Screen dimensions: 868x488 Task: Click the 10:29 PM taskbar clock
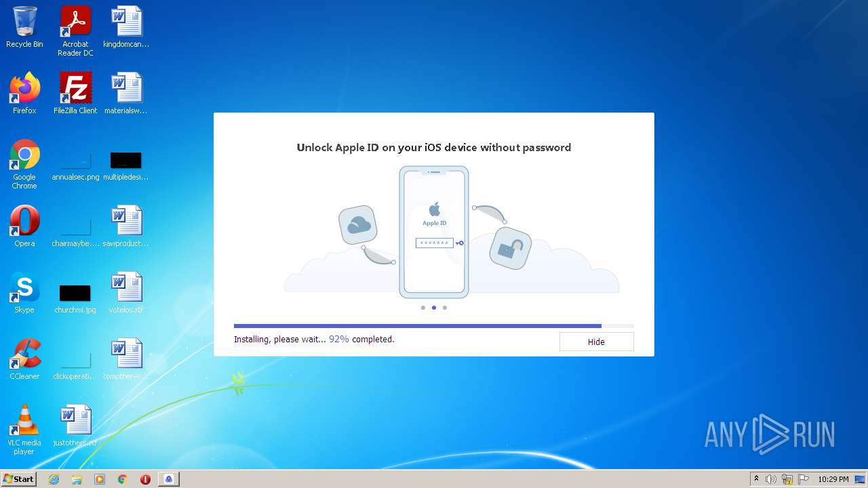833,479
